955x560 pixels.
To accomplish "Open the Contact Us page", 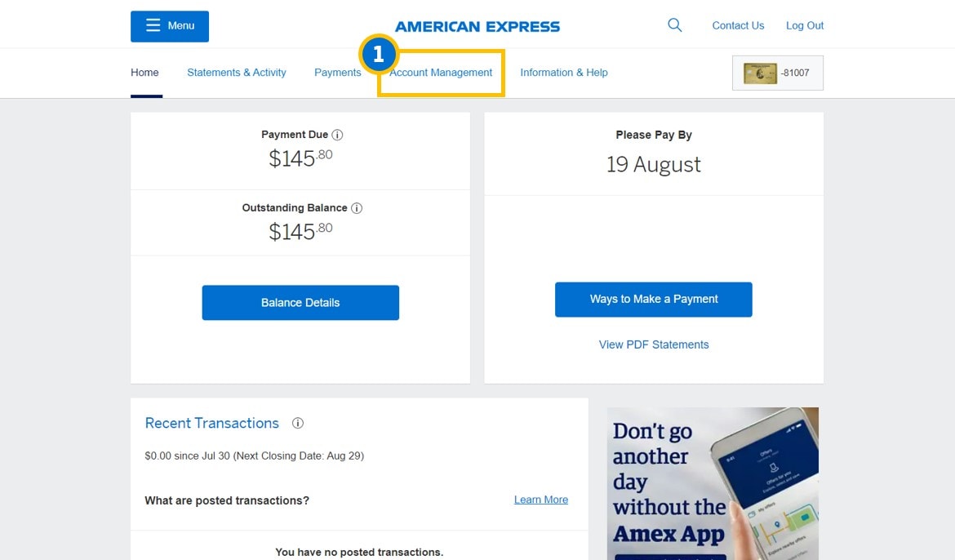I will point(737,25).
